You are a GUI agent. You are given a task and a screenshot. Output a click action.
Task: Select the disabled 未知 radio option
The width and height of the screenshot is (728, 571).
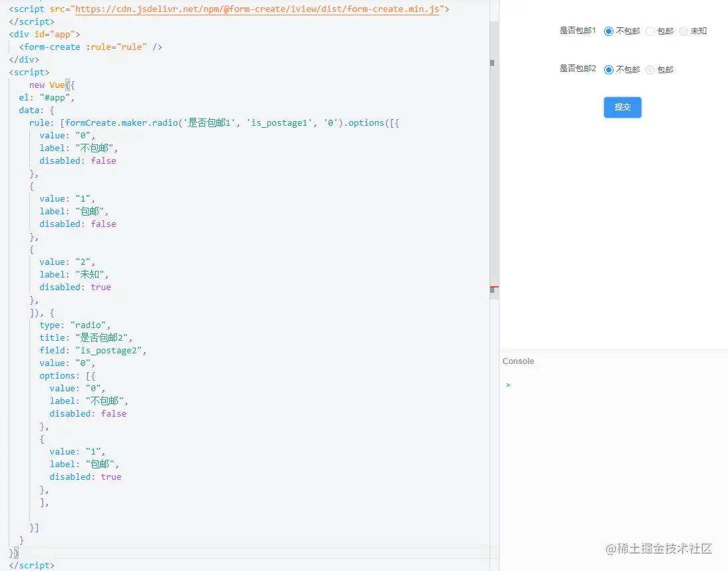[683, 31]
